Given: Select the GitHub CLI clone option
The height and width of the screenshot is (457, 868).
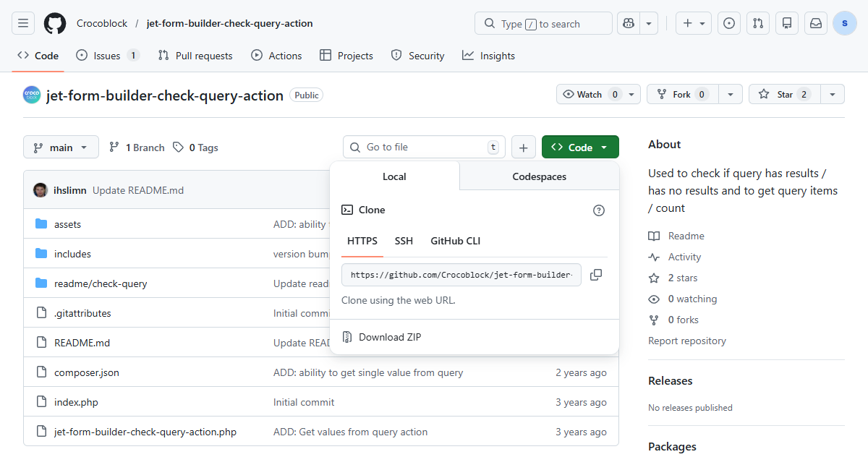Looking at the screenshot, I should click(x=456, y=241).
